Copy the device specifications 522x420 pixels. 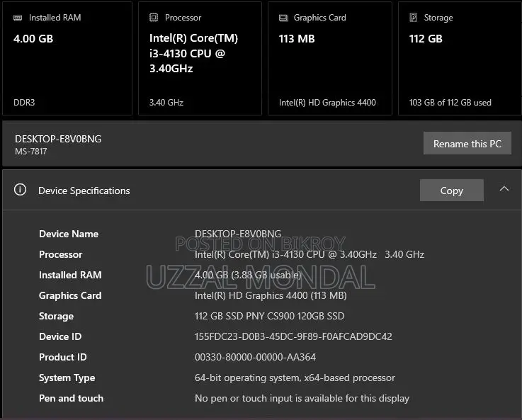pos(451,191)
